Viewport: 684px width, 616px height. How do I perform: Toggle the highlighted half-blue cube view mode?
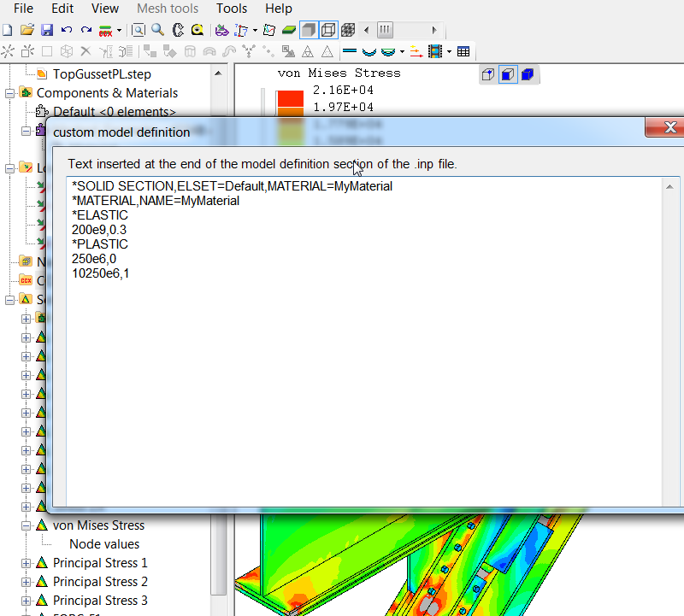(508, 74)
